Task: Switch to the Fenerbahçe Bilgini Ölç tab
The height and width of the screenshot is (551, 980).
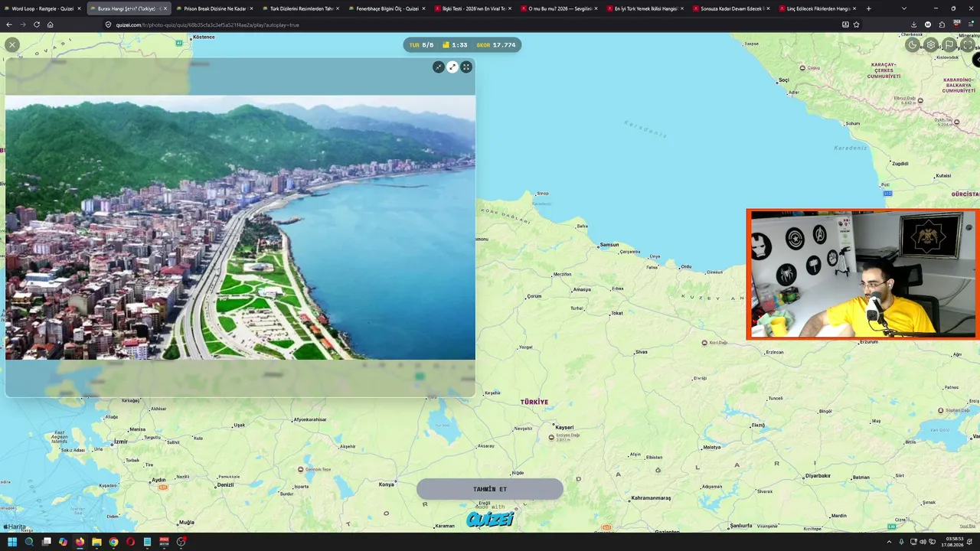Action: tap(387, 8)
